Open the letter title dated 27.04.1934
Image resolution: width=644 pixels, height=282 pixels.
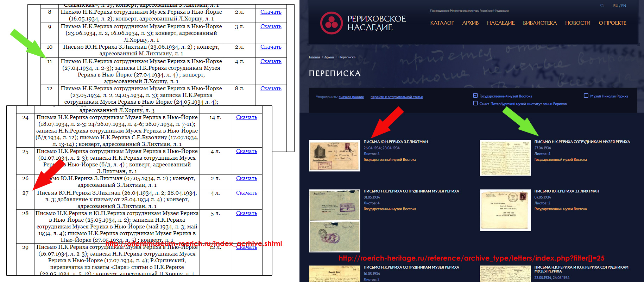pyautogui.click(x=582, y=142)
